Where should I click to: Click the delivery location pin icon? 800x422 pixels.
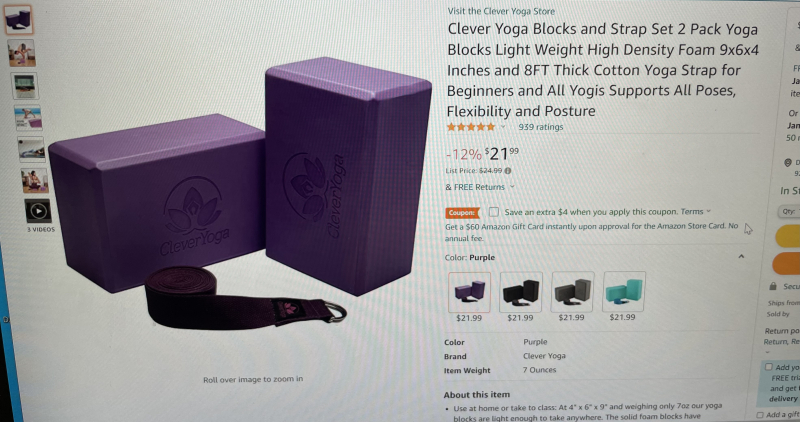[788, 162]
